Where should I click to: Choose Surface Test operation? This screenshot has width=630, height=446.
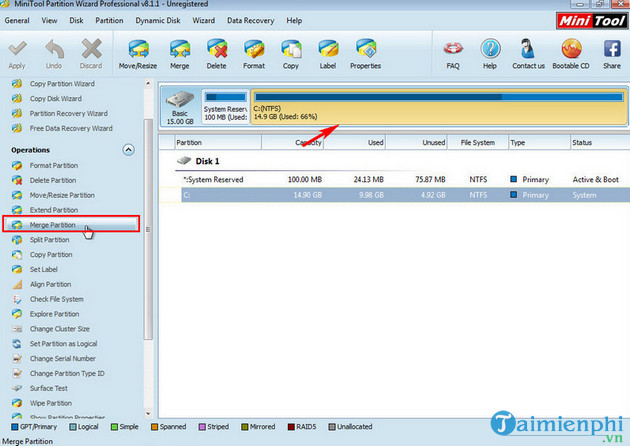click(x=48, y=389)
